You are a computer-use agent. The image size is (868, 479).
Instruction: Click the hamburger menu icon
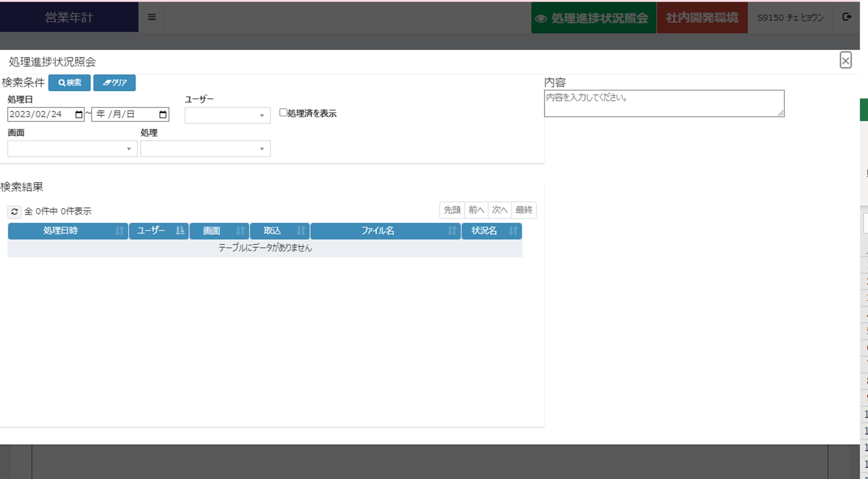[152, 17]
